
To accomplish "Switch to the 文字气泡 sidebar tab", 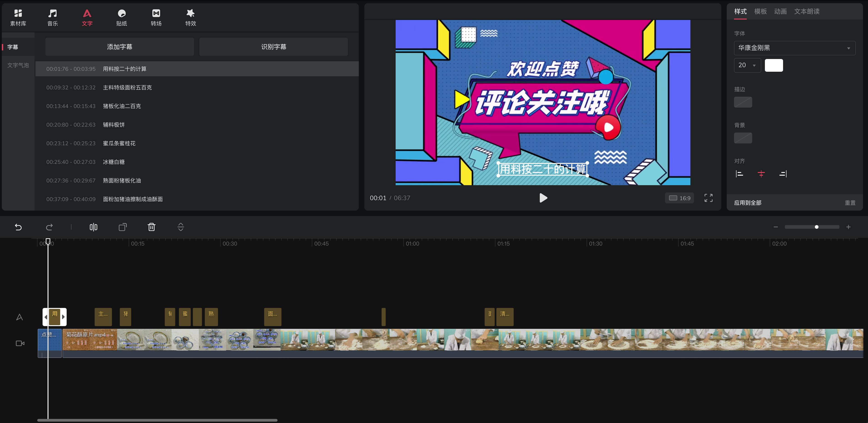I will tap(18, 65).
